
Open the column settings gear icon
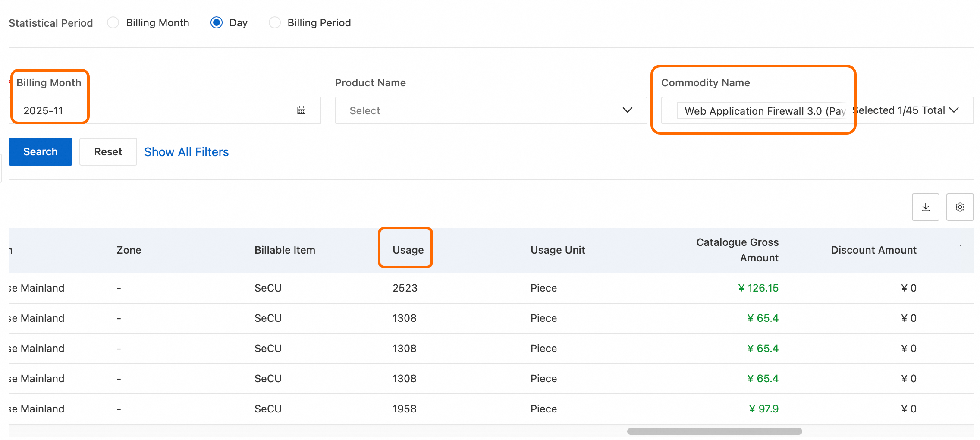pyautogui.click(x=960, y=207)
